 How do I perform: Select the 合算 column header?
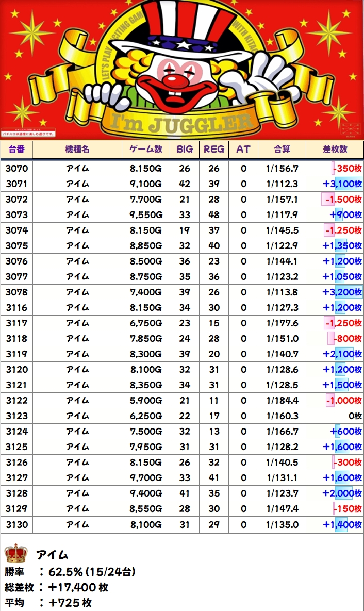[282, 149]
